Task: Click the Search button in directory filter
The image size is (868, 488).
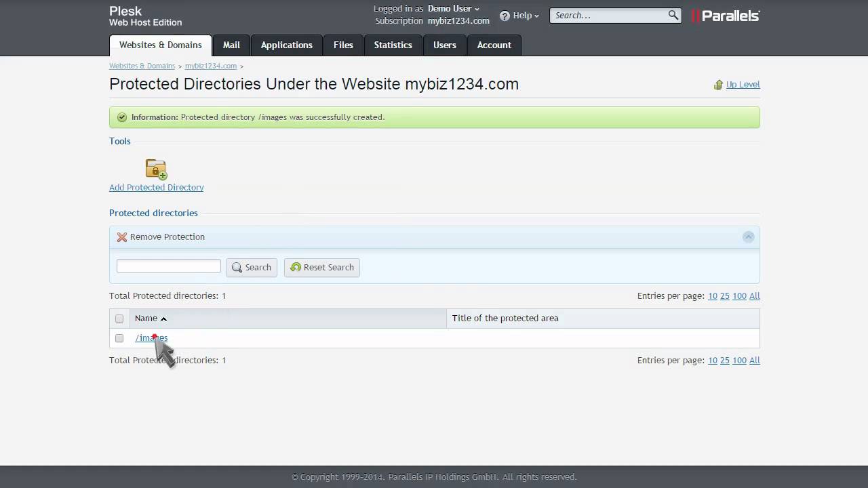Action: coord(252,268)
